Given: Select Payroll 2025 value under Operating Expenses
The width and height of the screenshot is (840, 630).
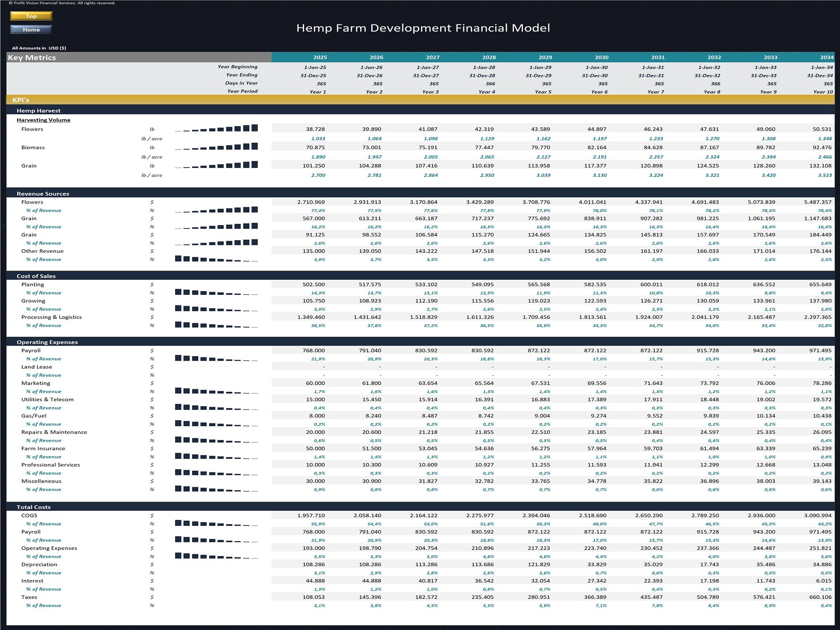Looking at the screenshot, I should click(x=313, y=351).
